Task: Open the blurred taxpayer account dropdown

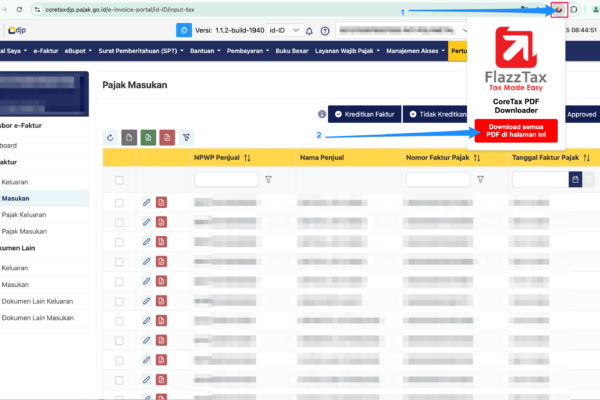Action: (402, 30)
